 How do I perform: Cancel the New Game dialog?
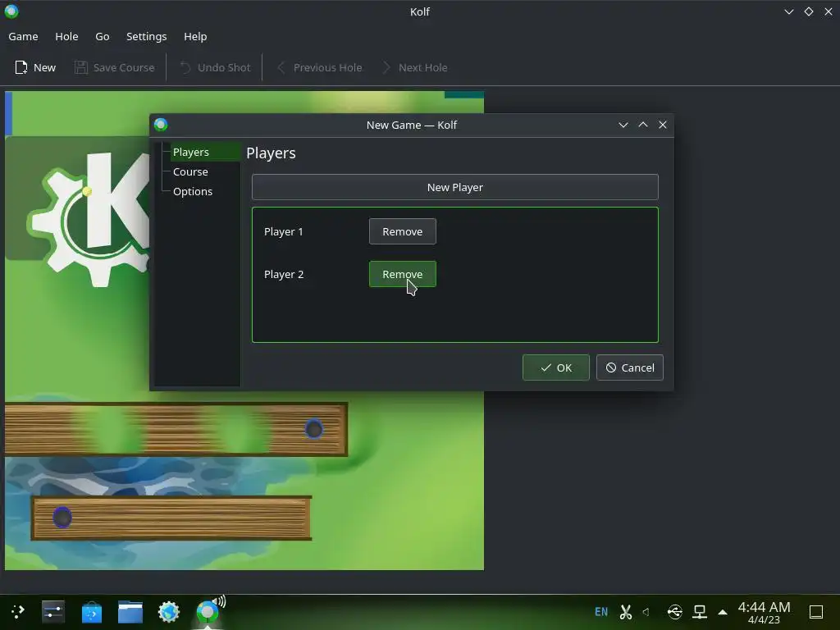(629, 367)
